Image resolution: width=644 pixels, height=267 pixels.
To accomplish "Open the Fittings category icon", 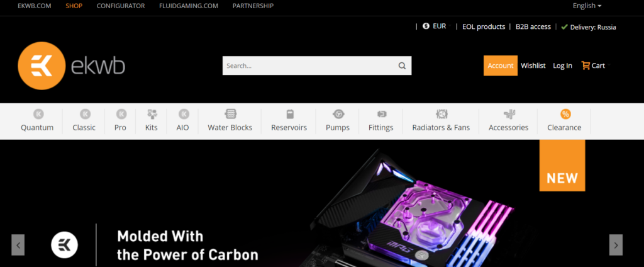I will click(x=382, y=114).
